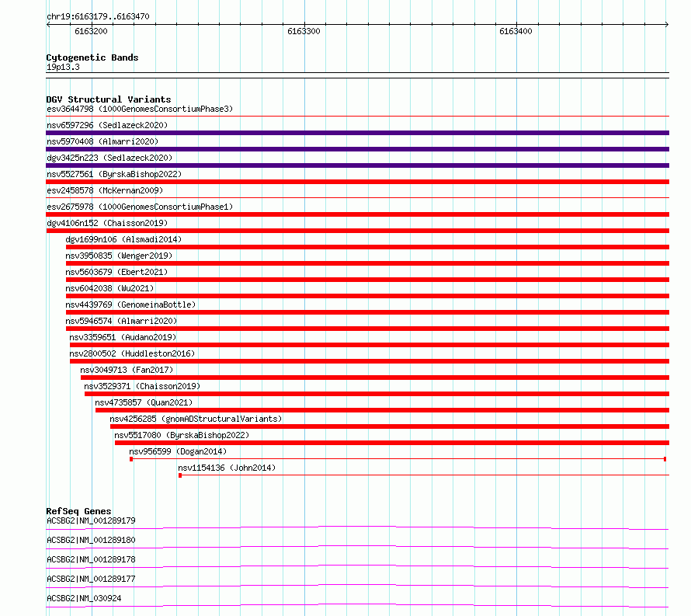Click nsv2800502 (Huddleston2016) label
This screenshot has width=691, height=616.
pyautogui.click(x=132, y=353)
